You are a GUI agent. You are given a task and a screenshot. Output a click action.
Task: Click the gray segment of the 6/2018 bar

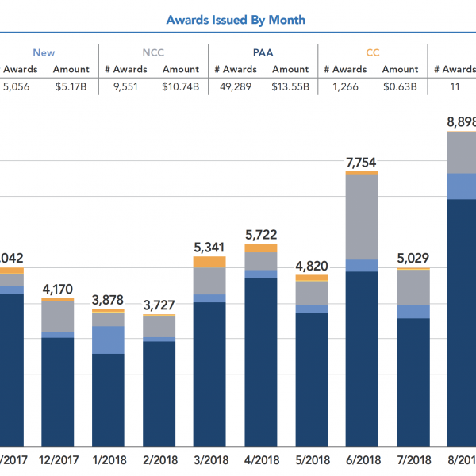pos(362,216)
